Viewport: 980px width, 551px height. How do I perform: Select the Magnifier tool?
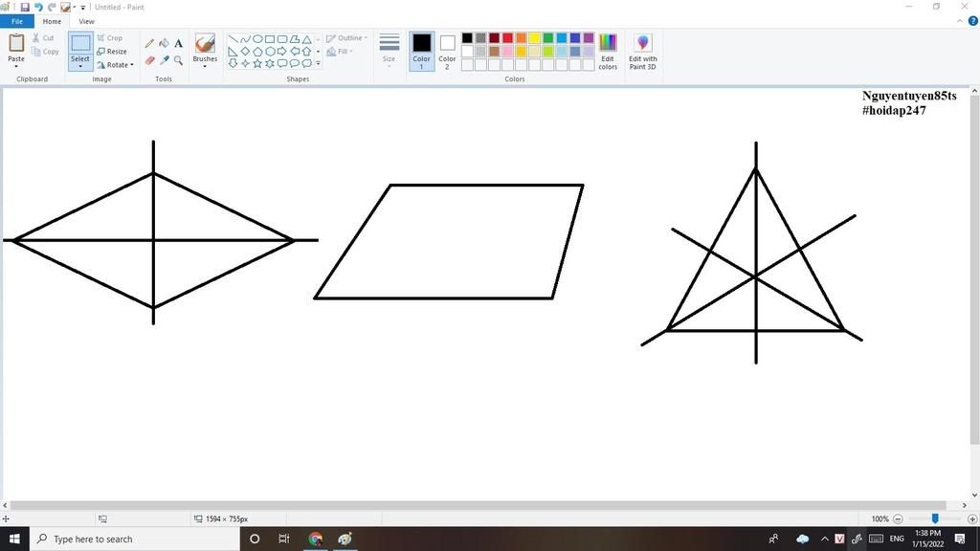pos(178,60)
